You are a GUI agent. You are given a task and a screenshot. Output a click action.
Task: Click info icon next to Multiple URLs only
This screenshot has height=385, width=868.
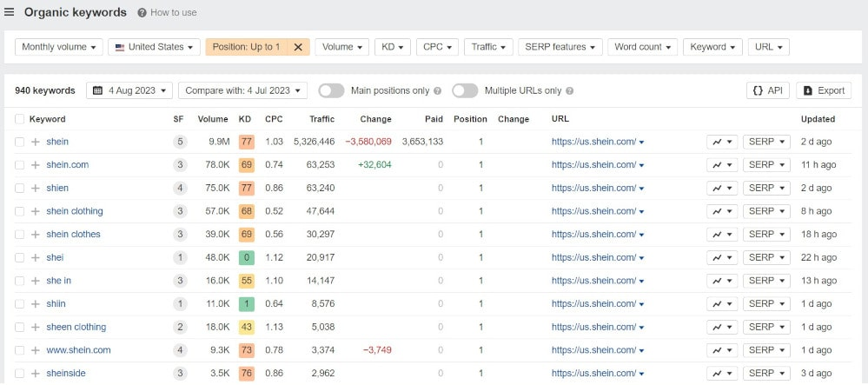point(569,91)
